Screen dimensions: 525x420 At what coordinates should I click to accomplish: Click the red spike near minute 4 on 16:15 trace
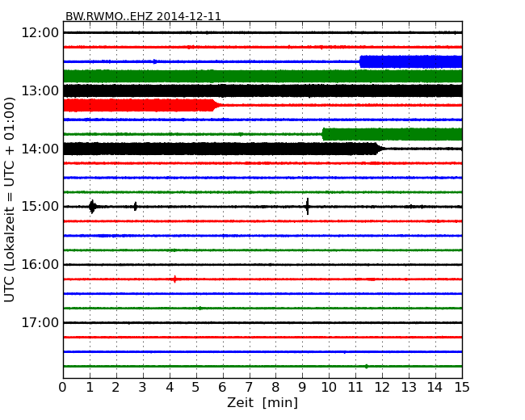(174, 279)
